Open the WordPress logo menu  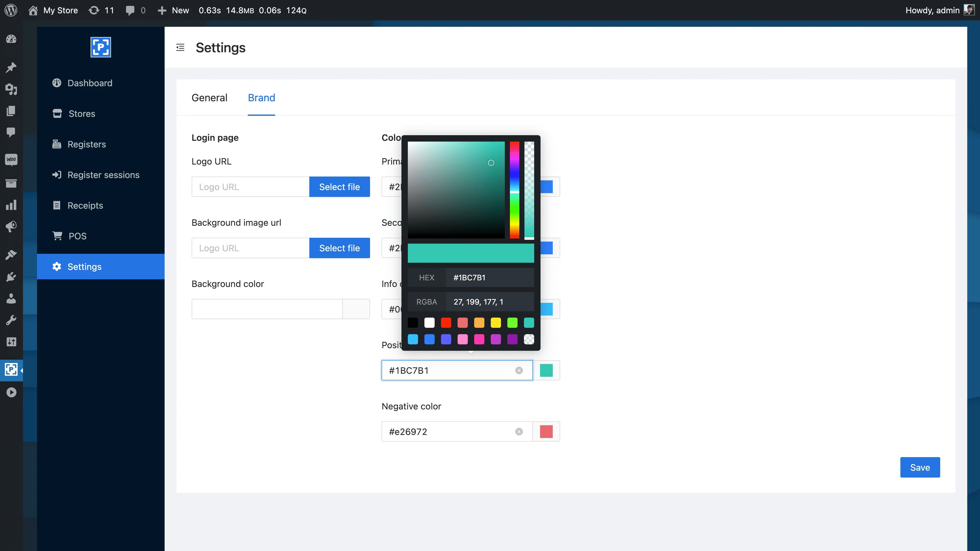point(11,10)
